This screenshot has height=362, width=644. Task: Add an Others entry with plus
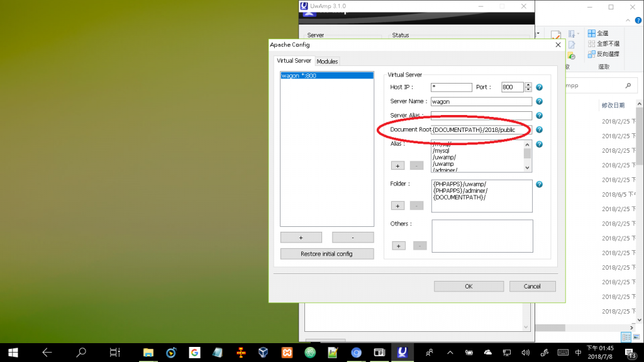pos(398,246)
